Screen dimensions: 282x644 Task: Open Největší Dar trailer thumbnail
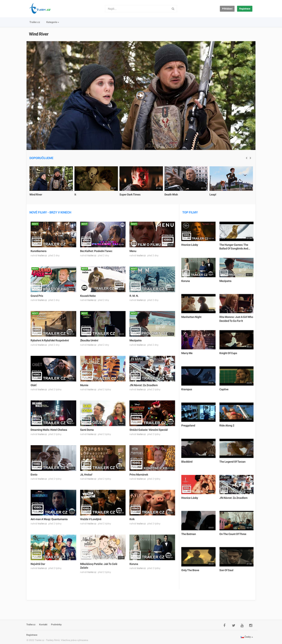(x=53, y=547)
